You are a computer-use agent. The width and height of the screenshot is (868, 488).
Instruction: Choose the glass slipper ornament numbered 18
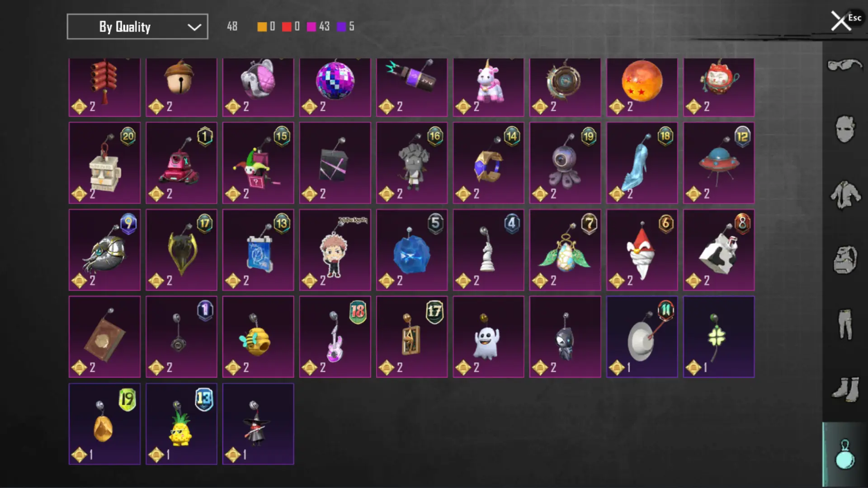642,163
